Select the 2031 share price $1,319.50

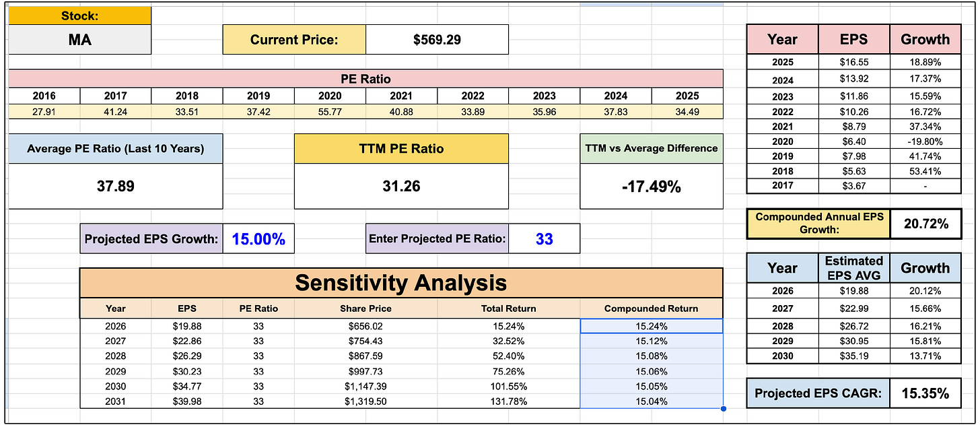(365, 401)
